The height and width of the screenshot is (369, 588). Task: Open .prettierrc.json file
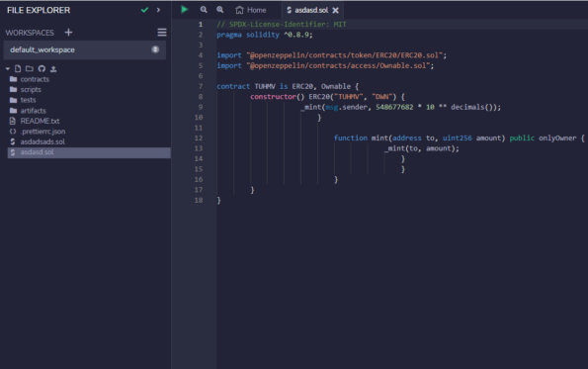(x=42, y=132)
